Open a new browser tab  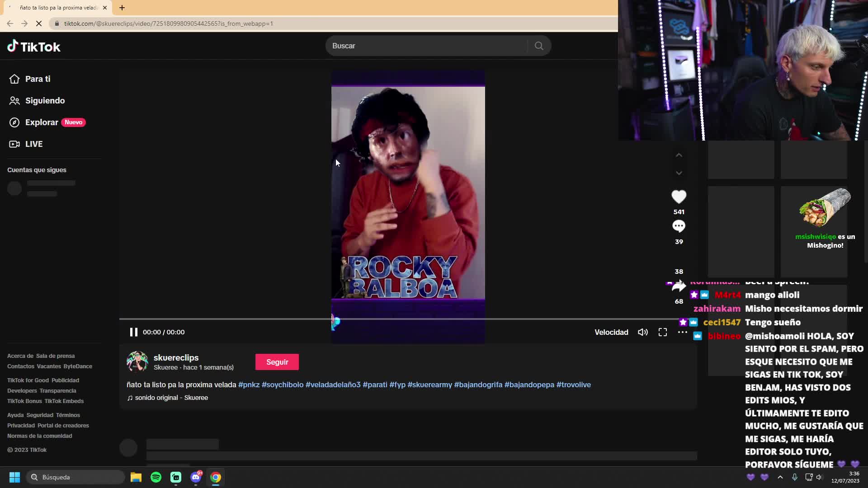tap(122, 8)
